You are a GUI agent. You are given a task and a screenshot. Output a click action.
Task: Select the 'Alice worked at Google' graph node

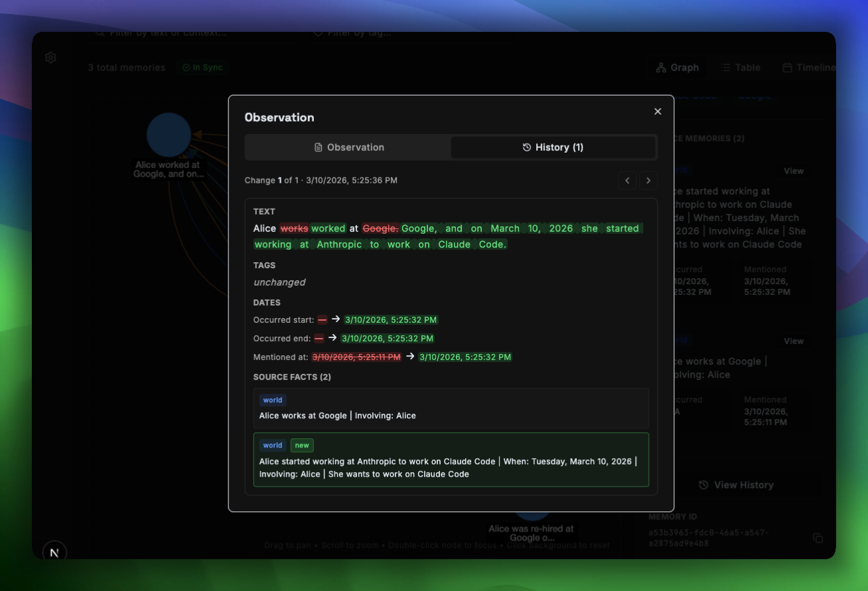tap(169, 135)
